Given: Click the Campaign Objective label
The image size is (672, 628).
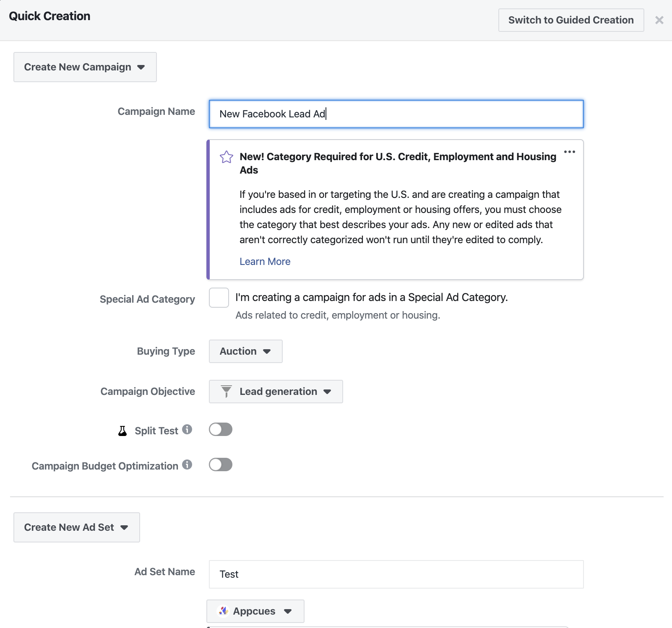Looking at the screenshot, I should pos(148,392).
